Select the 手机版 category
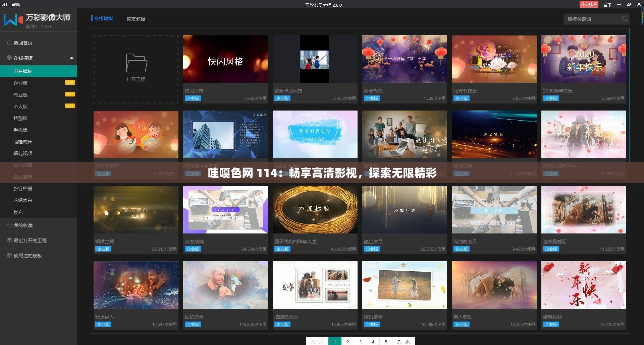 click(x=20, y=130)
